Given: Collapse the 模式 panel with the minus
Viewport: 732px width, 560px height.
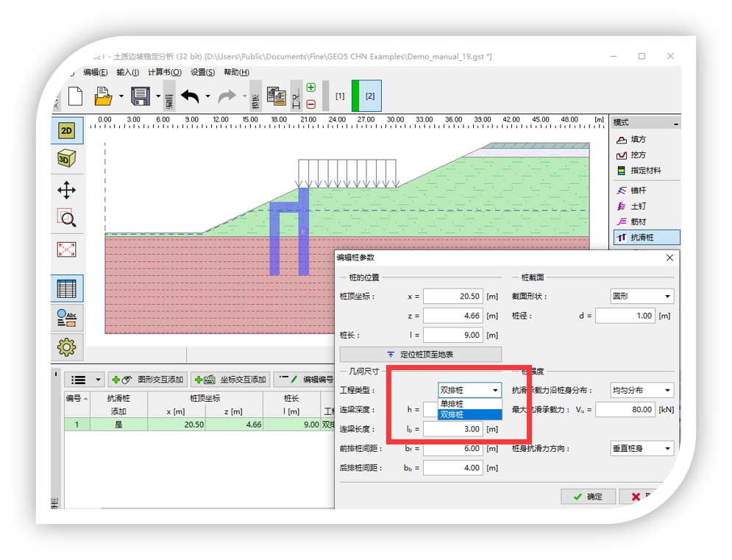Looking at the screenshot, I should (x=675, y=123).
